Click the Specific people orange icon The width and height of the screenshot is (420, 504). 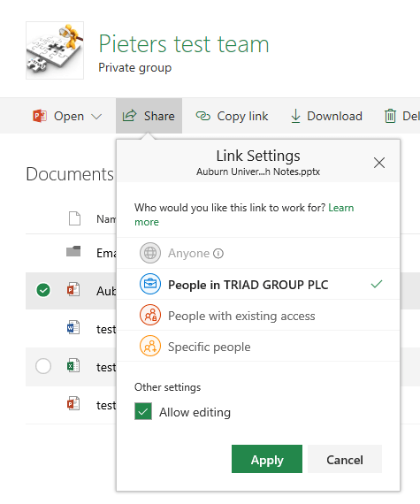pyautogui.click(x=150, y=346)
